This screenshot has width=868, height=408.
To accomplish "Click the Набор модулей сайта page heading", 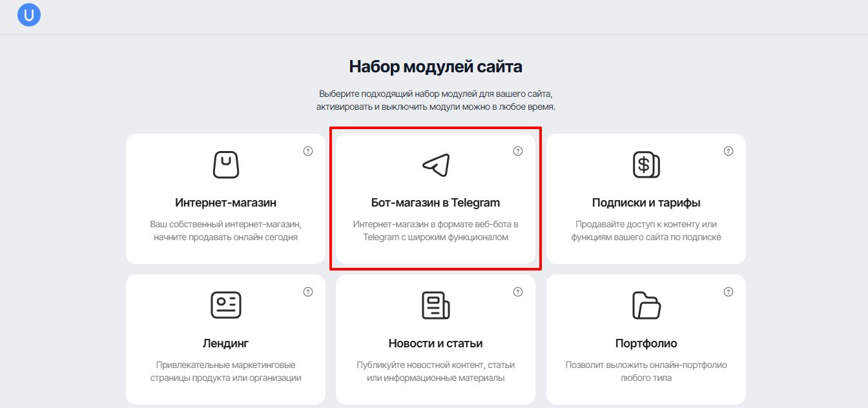I will [435, 66].
